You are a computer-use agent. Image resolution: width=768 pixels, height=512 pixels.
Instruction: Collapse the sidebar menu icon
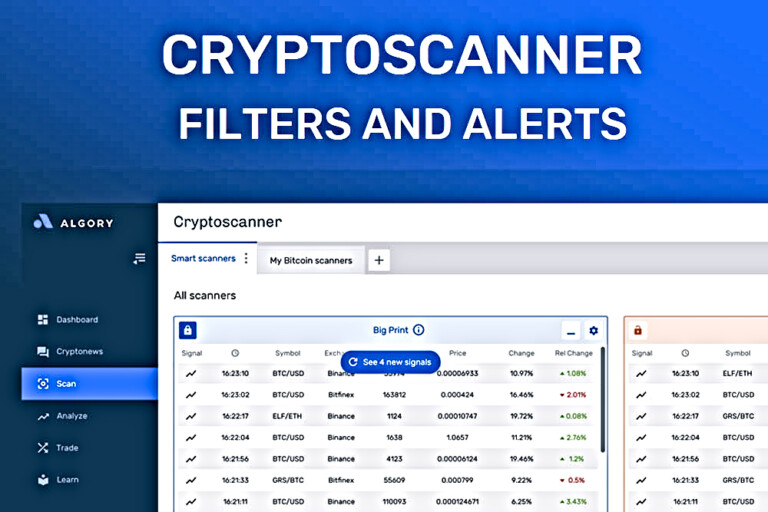click(x=139, y=258)
